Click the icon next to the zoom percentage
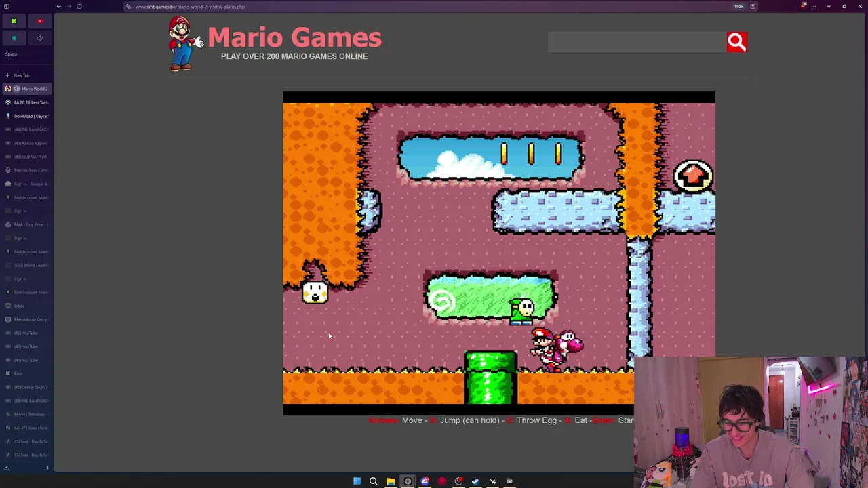Viewport: 868px width, 488px height. 753,7
